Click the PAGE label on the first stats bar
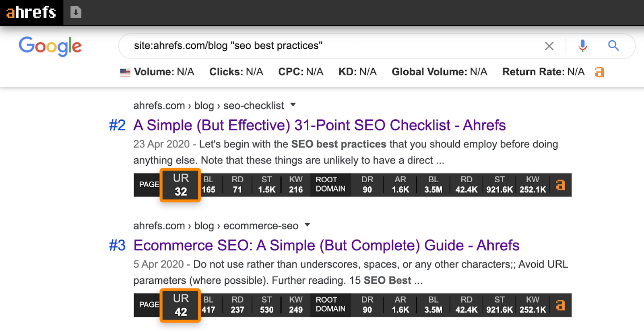644x332 pixels. pos(148,185)
